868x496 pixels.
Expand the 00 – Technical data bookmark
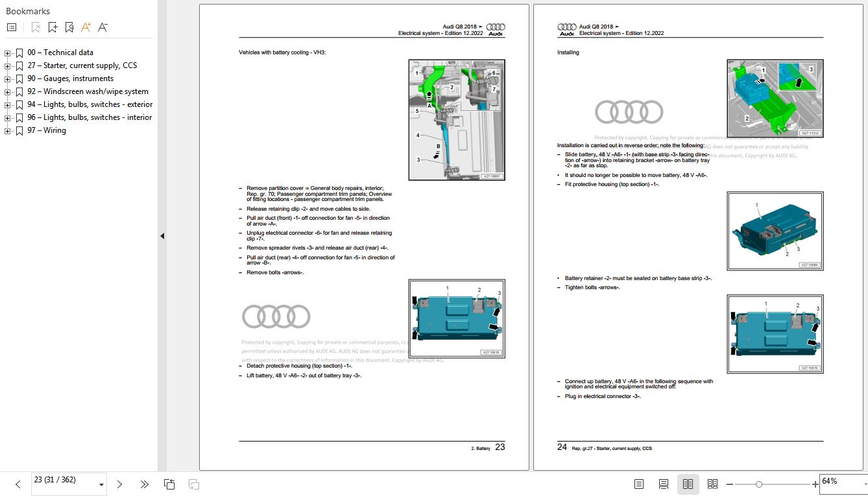click(x=7, y=53)
